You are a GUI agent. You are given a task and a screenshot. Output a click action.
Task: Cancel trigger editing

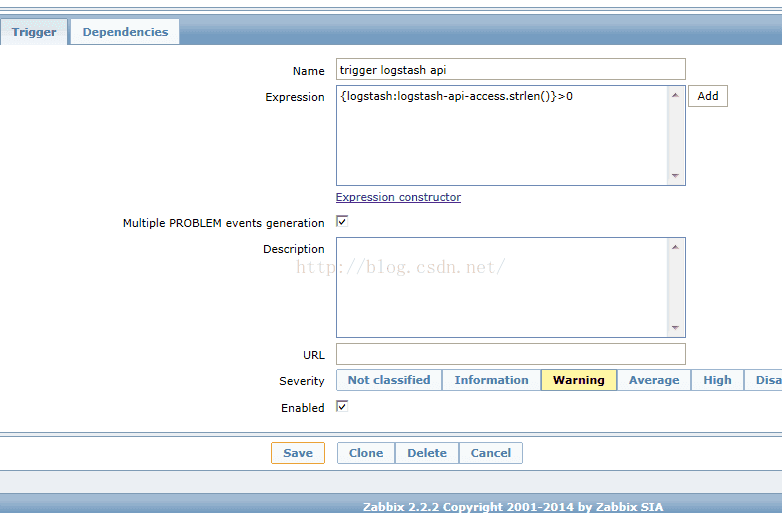pyautogui.click(x=491, y=453)
